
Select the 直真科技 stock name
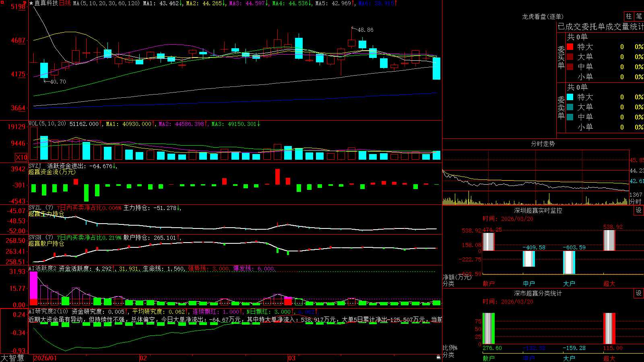(46, 3)
